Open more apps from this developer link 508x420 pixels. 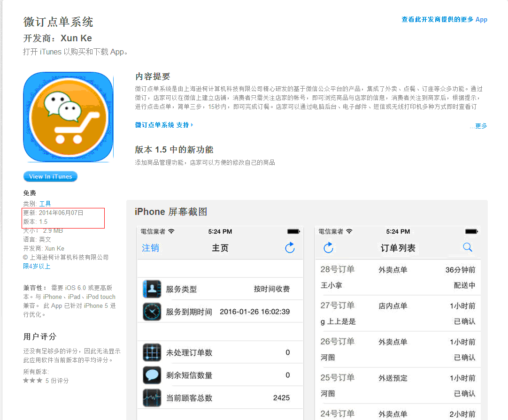coord(444,19)
